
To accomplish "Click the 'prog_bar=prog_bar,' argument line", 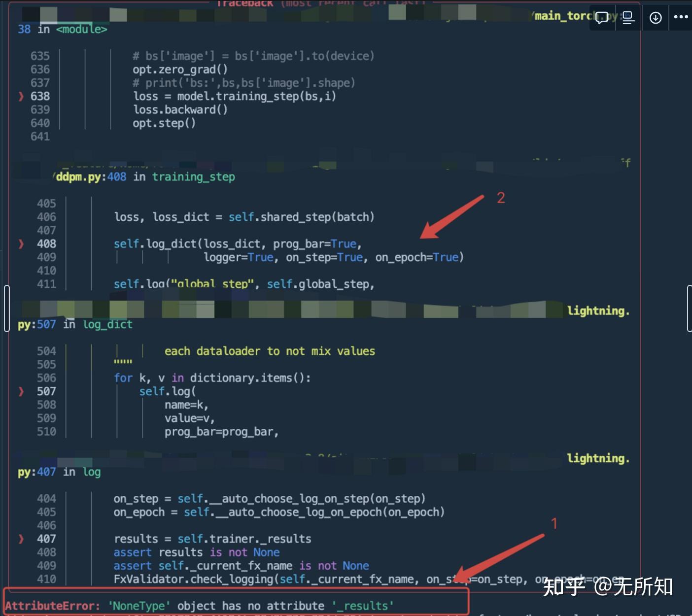I will coord(222,432).
